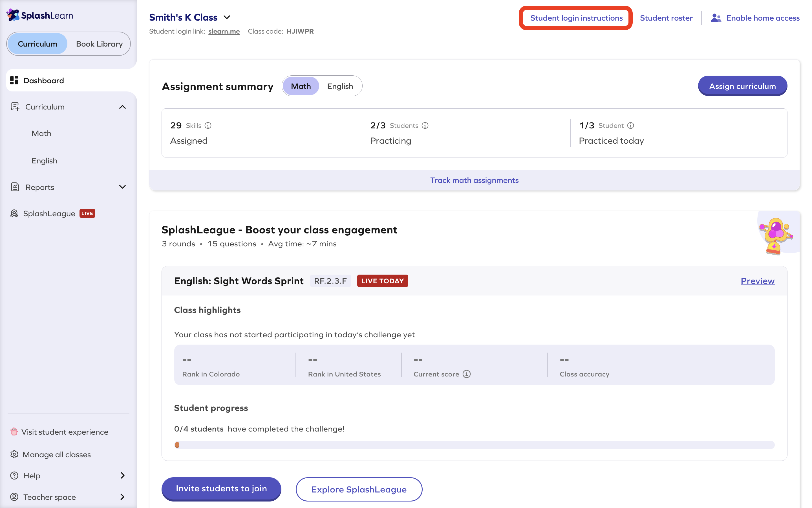Select Math in Assignment summary toggle

(x=301, y=86)
